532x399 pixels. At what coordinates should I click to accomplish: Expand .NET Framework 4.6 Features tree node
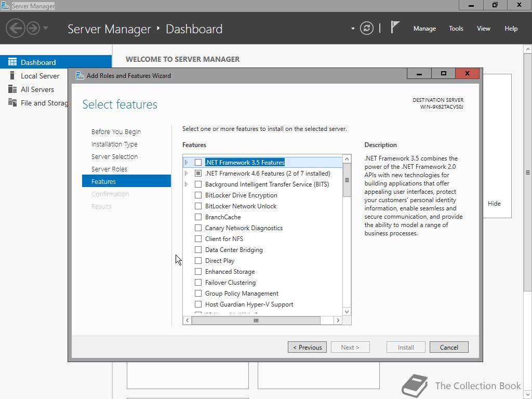tap(187, 174)
